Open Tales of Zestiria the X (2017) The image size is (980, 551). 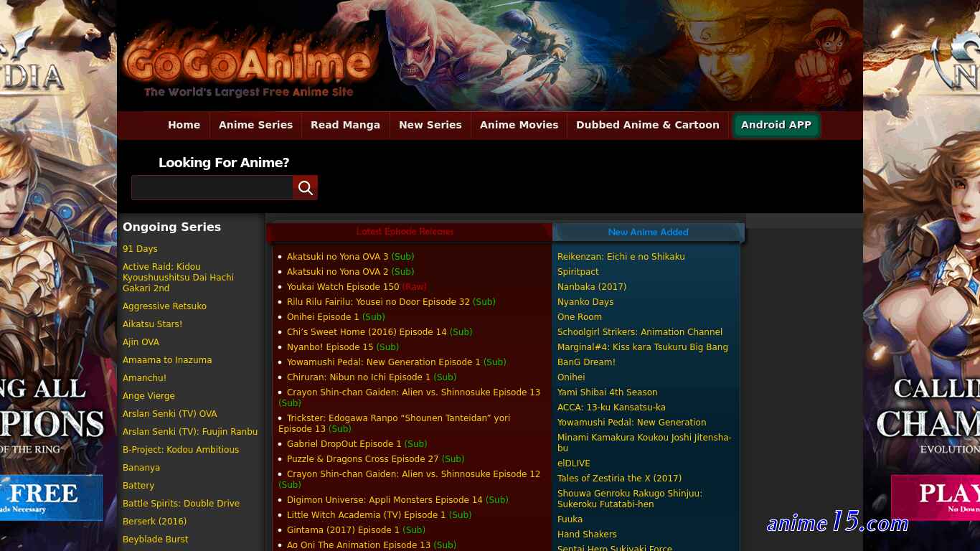coord(620,478)
